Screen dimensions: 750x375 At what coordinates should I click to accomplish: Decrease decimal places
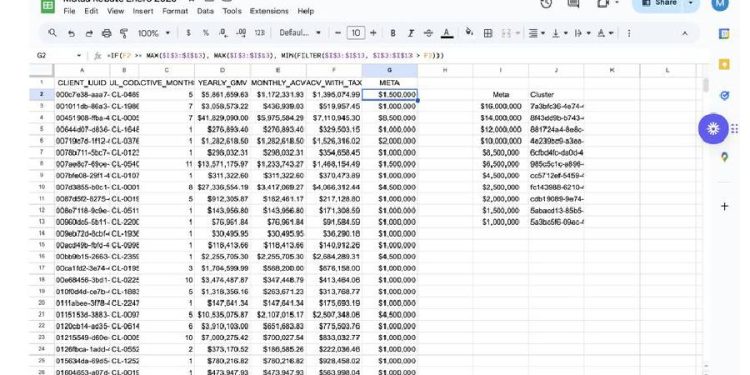223,33
